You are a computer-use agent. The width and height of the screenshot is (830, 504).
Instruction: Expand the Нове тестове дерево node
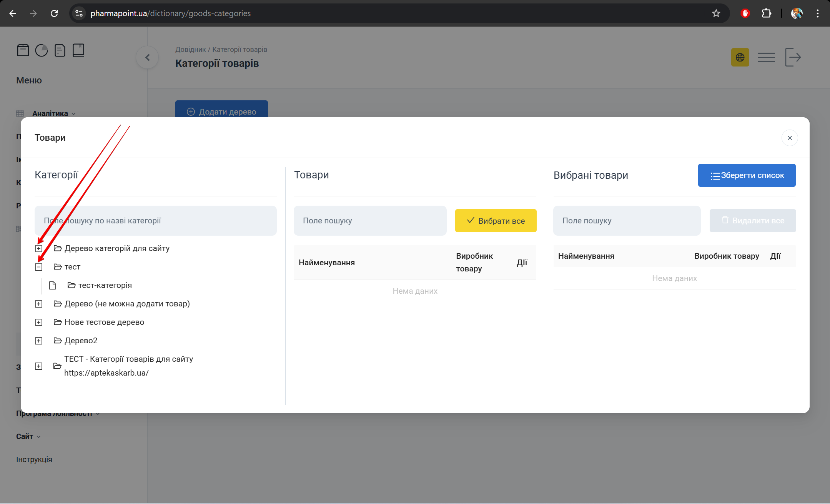(x=39, y=322)
